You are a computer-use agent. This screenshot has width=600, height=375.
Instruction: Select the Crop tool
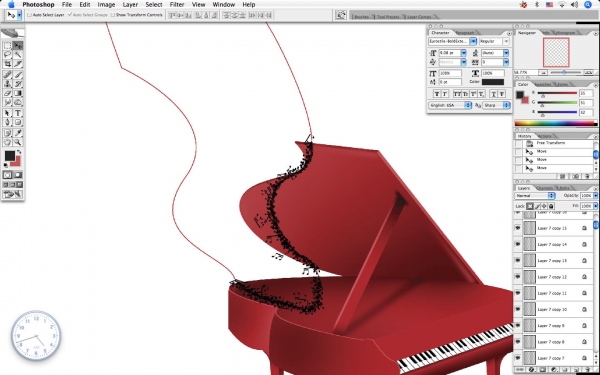[x=7, y=64]
